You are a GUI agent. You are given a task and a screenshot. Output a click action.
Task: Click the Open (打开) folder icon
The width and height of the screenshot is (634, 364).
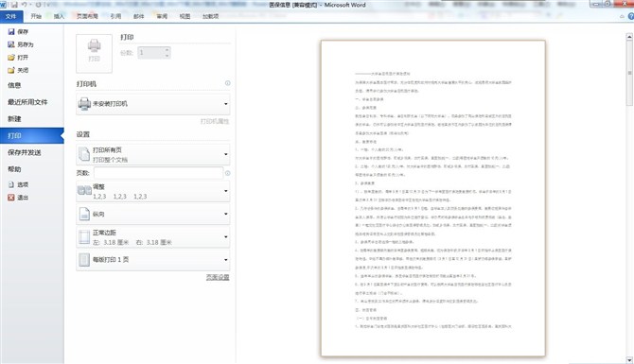click(11, 58)
